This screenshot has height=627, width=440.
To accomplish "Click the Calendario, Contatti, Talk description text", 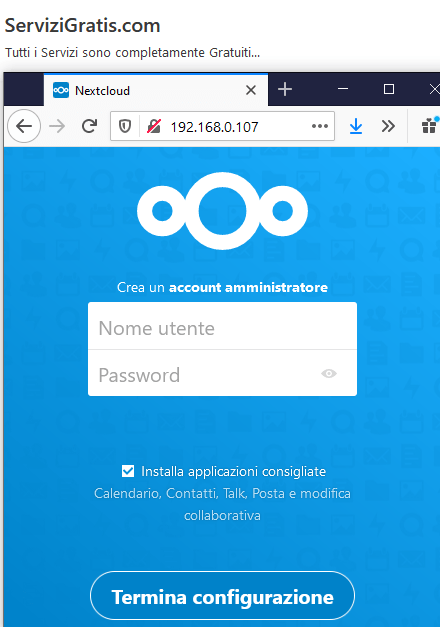I will [222, 504].
